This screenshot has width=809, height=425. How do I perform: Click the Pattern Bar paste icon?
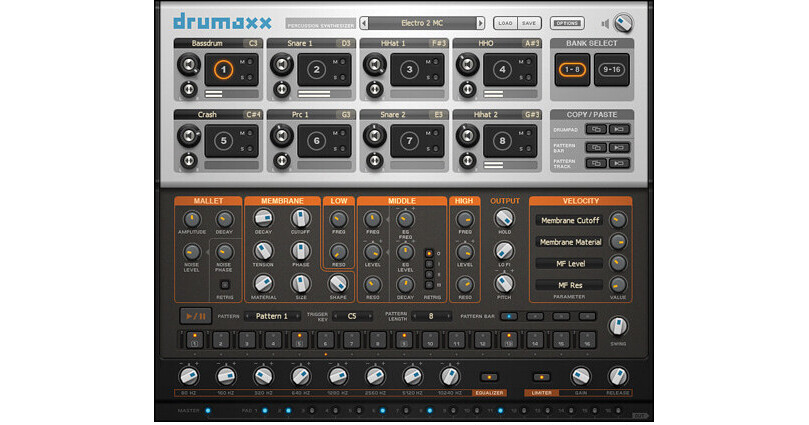pos(619,148)
